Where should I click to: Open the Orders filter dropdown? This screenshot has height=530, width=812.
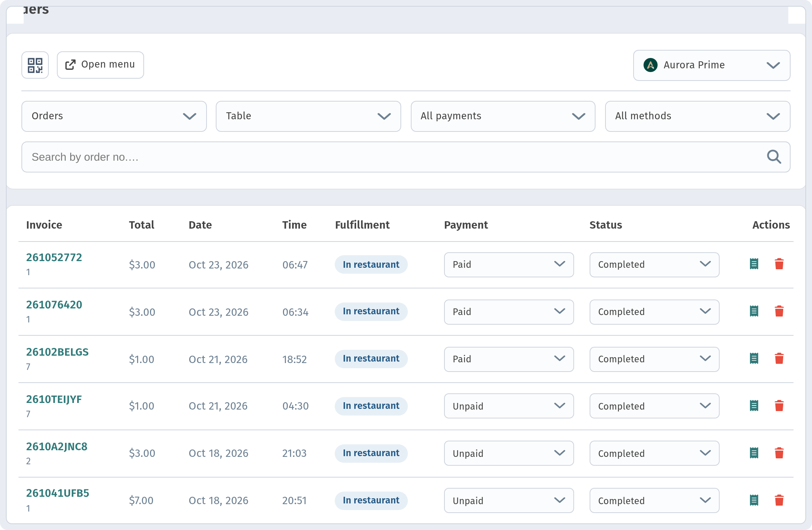point(114,116)
